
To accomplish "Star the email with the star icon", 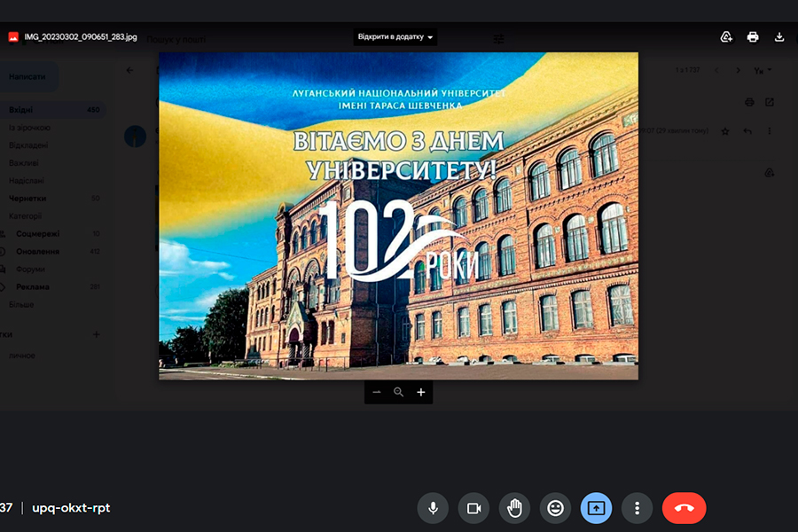I will pos(725,131).
